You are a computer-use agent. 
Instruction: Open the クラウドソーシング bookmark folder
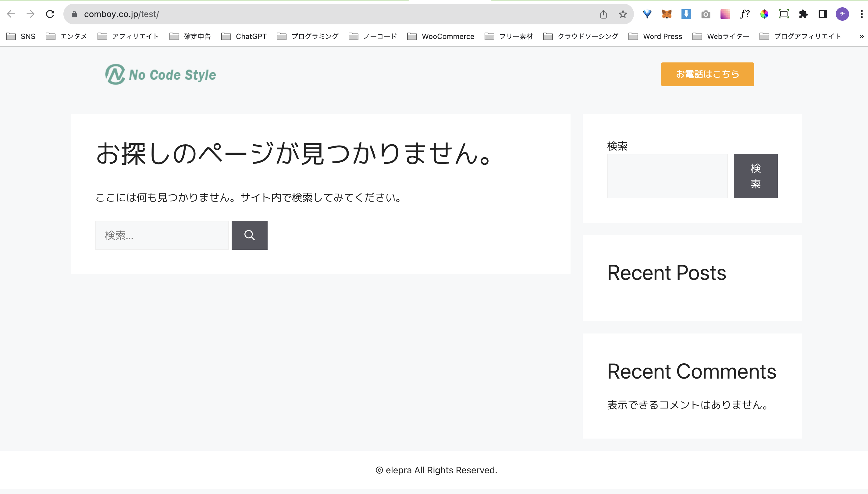coord(581,36)
